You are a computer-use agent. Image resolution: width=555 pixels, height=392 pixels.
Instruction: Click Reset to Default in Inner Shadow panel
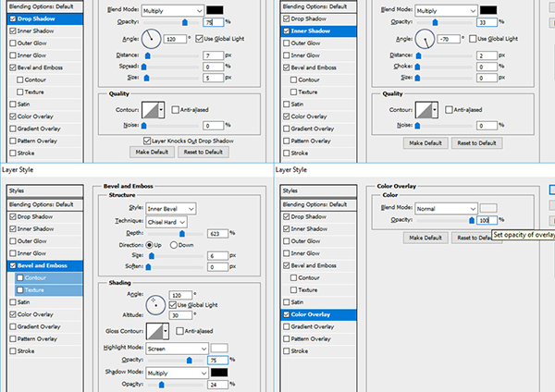477,144
